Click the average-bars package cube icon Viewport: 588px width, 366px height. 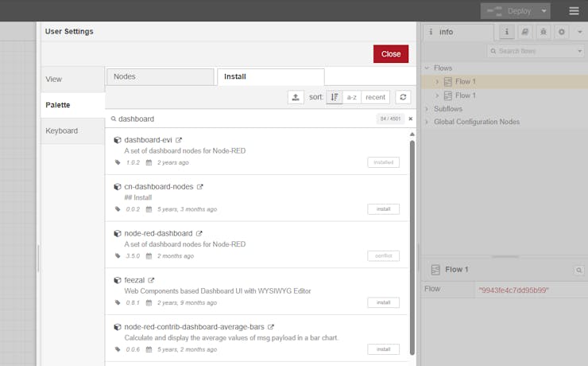(x=118, y=327)
